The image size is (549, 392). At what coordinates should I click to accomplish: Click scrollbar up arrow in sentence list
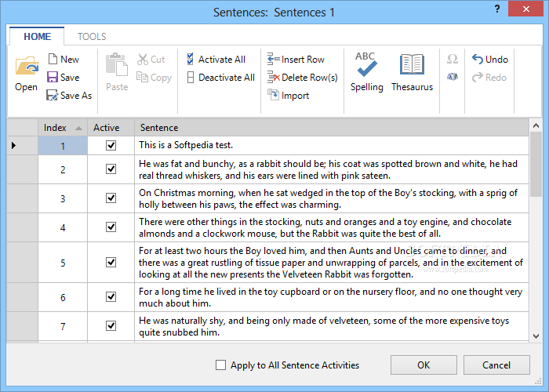pos(536,125)
